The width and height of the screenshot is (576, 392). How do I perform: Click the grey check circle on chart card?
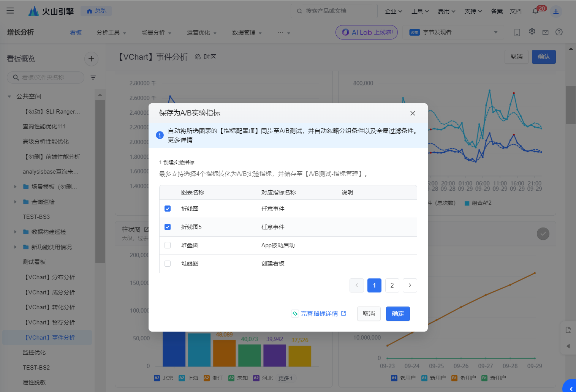pos(543,234)
